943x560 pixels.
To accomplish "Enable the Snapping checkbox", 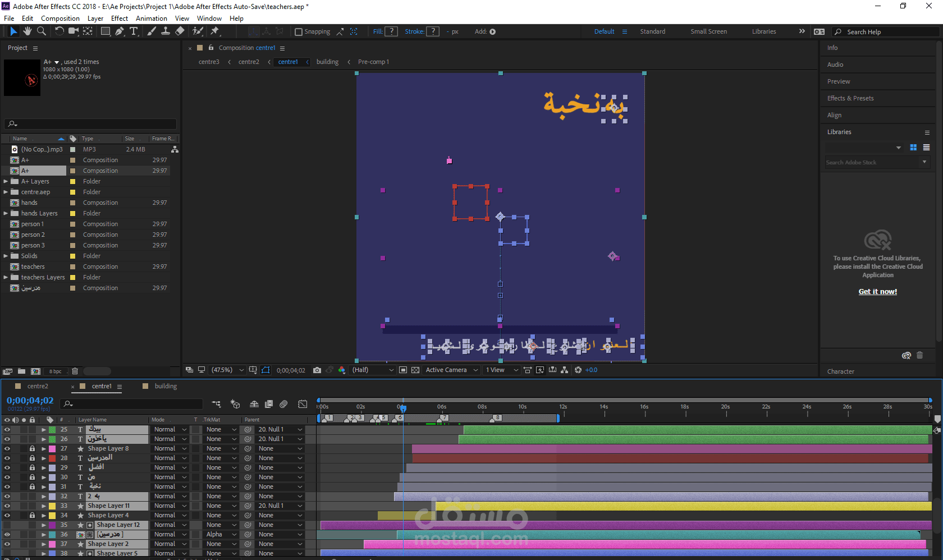I will 299,32.
